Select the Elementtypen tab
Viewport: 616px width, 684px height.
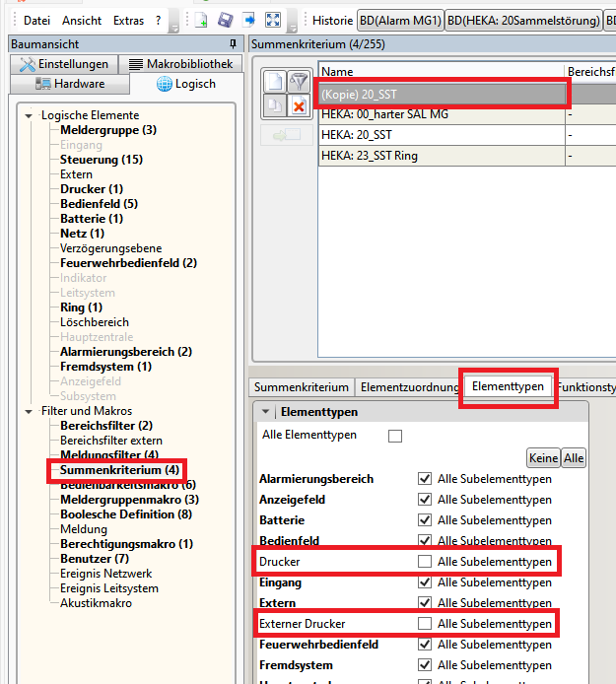(x=508, y=386)
